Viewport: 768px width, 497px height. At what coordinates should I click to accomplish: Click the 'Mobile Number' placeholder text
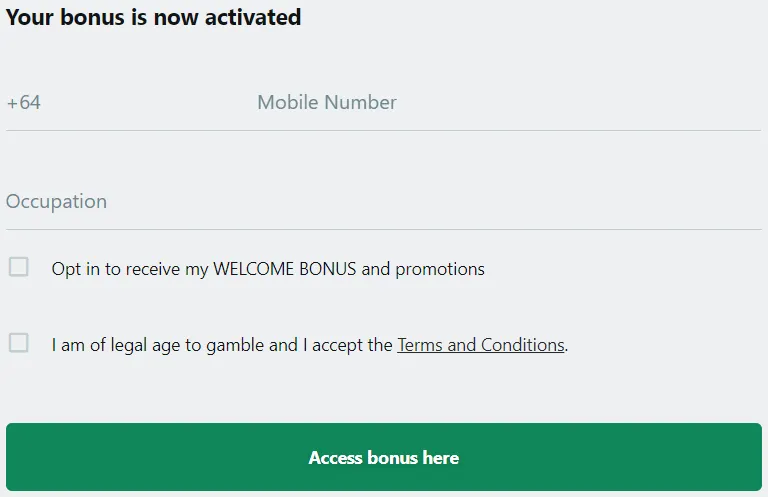327,102
